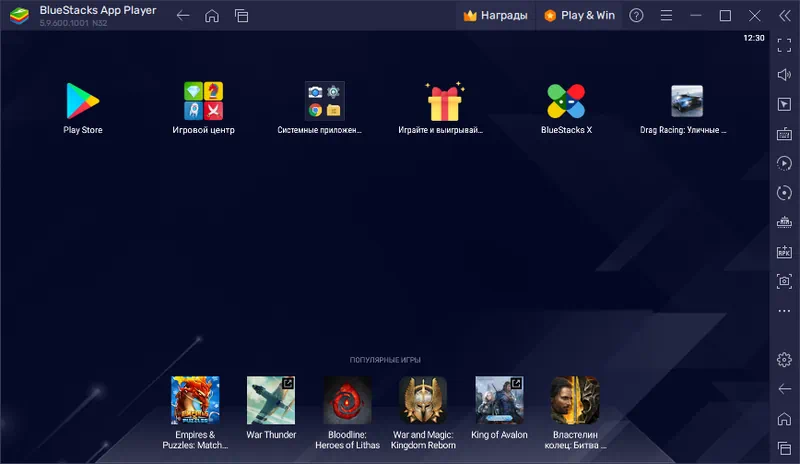
Task: Open King of Avalon game
Action: point(499,400)
